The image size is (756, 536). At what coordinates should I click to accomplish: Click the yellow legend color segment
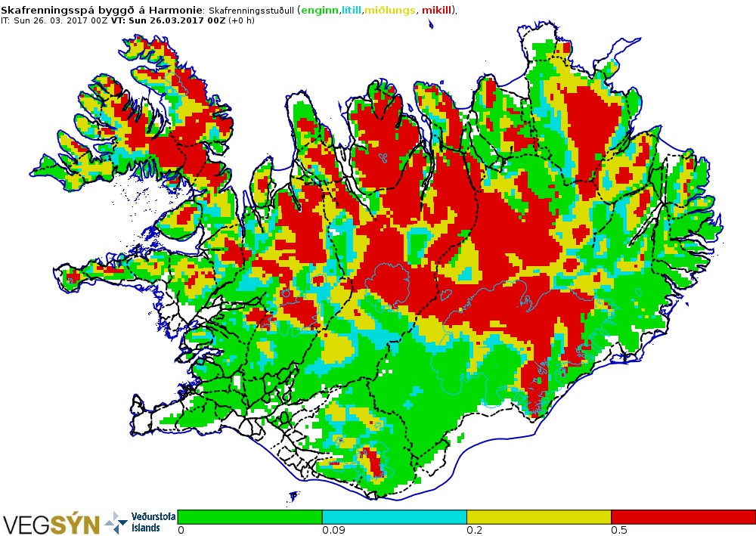tap(539, 516)
